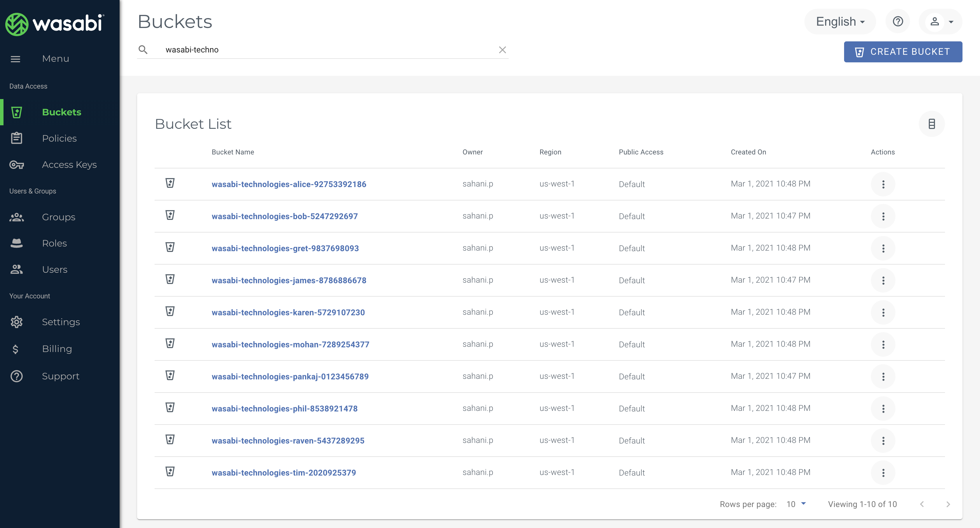Open wasabi-technologies-bob-5247292697 bucket

pos(285,216)
